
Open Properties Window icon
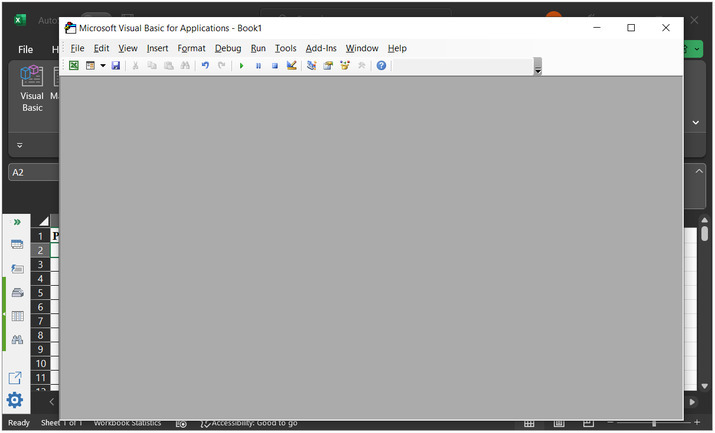pos(328,66)
